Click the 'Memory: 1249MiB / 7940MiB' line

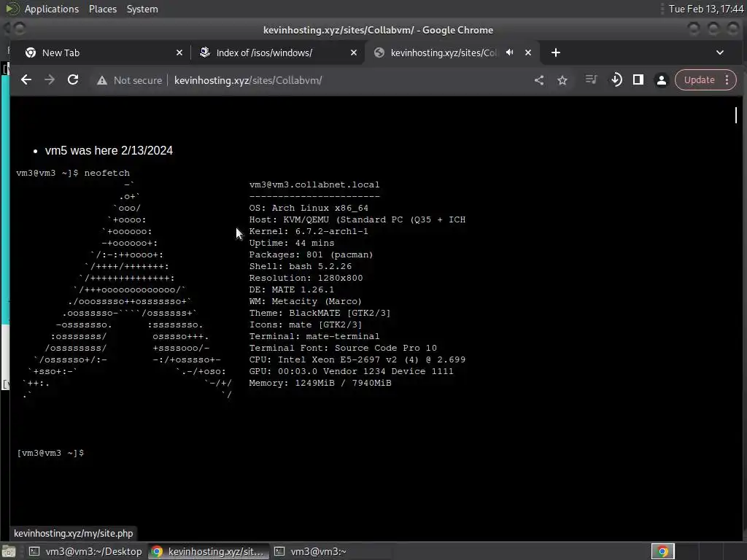coord(320,383)
